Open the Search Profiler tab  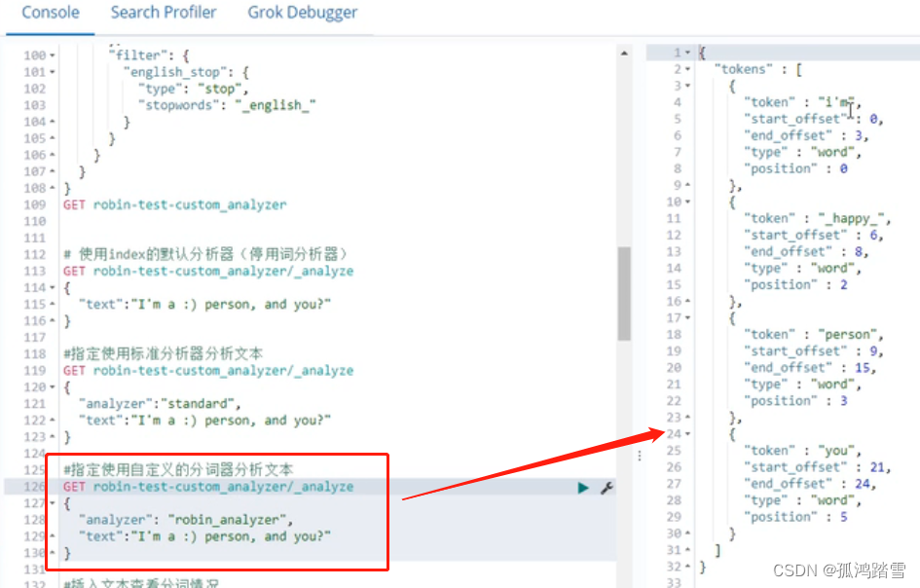click(x=164, y=13)
